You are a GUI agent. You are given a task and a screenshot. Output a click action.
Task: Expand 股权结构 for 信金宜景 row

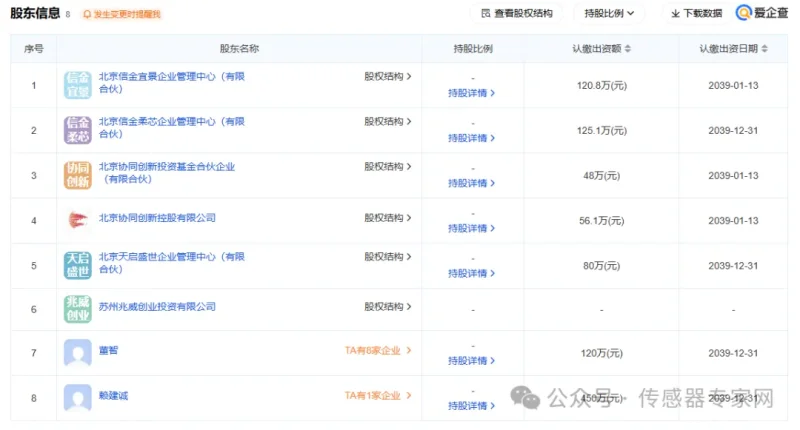[388, 77]
